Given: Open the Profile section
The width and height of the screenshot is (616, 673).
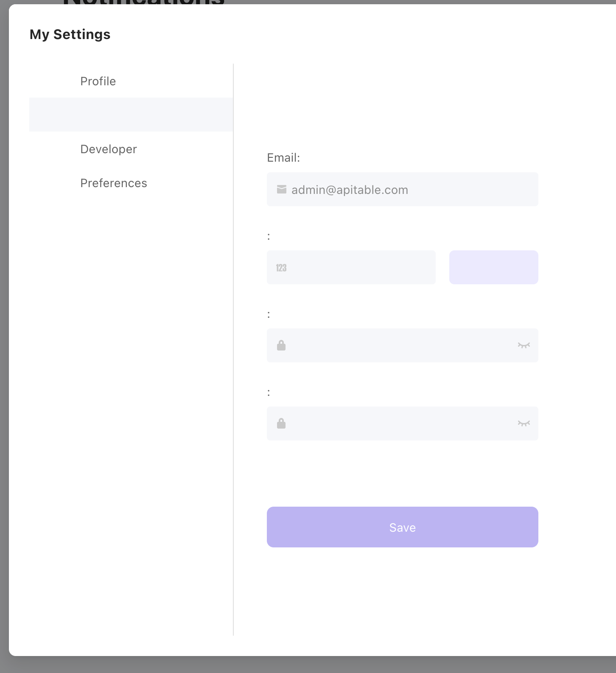Looking at the screenshot, I should (x=98, y=81).
